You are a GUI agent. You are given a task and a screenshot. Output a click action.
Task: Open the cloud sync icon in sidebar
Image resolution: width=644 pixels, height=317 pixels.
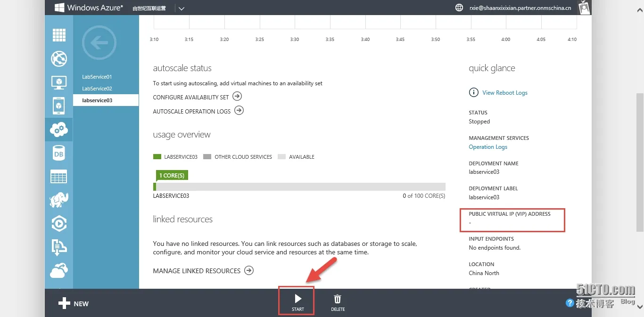[59, 270]
